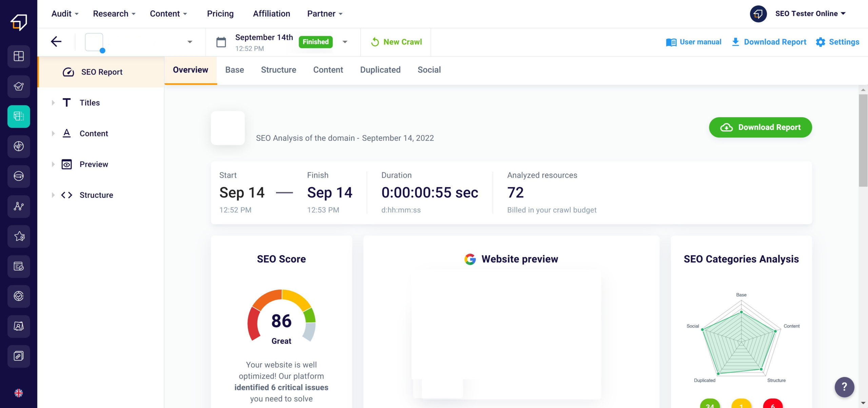Open the crawl date dropdown arrow
868x408 pixels.
(345, 42)
